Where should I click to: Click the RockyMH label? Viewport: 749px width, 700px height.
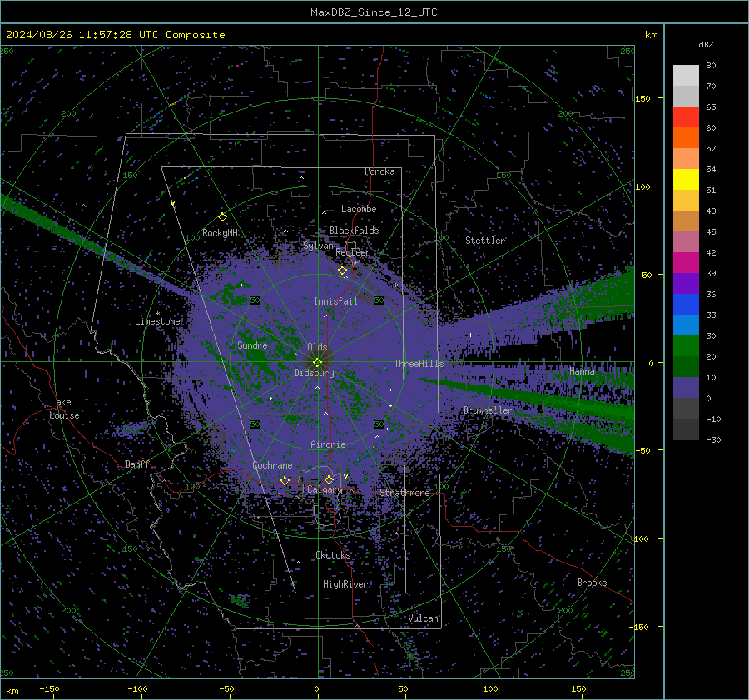pyautogui.click(x=220, y=233)
